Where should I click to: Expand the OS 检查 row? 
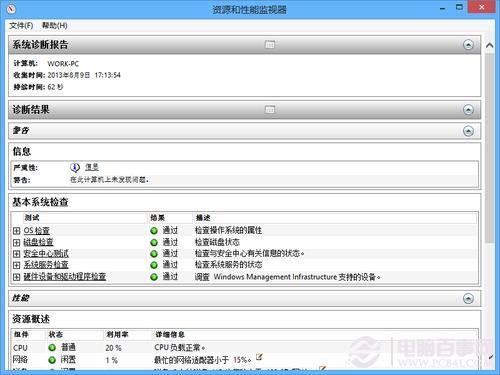17,231
